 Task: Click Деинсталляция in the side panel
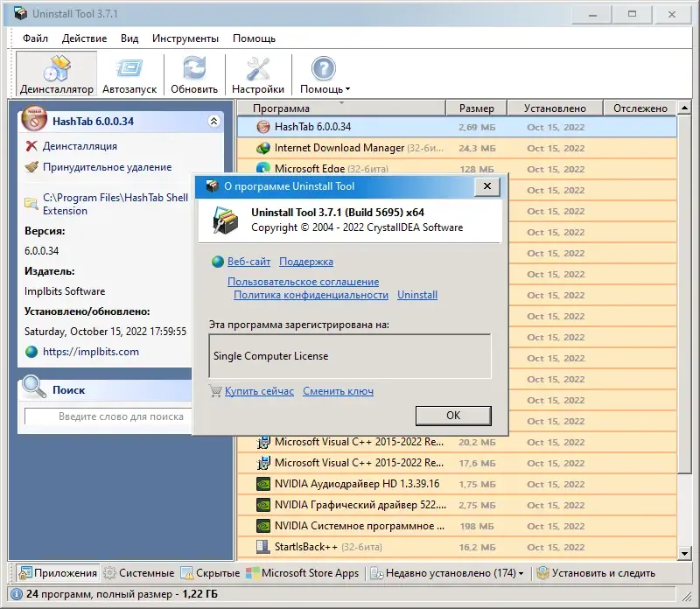point(80,146)
